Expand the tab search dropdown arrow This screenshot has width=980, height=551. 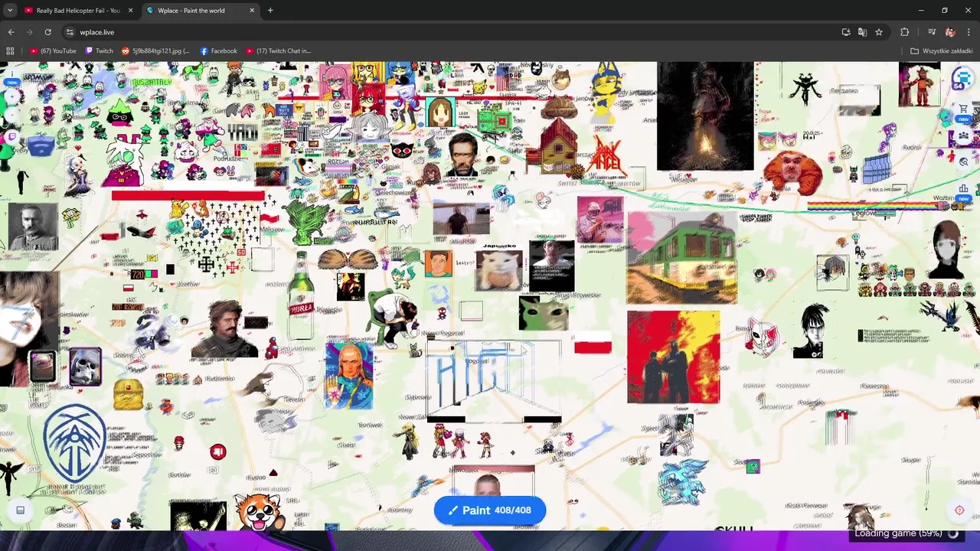tap(10, 11)
